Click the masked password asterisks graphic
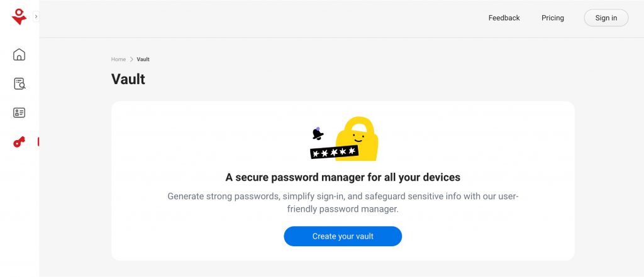644x277 pixels. point(334,152)
